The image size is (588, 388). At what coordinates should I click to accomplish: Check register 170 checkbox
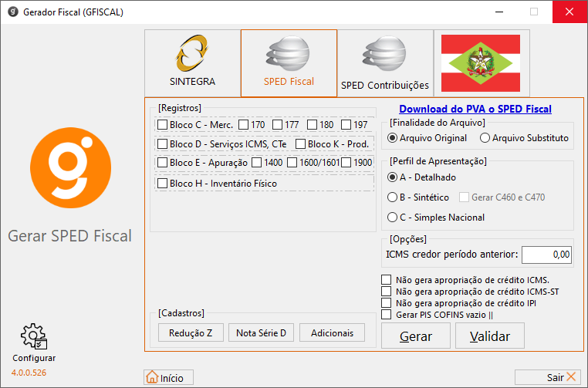click(243, 124)
